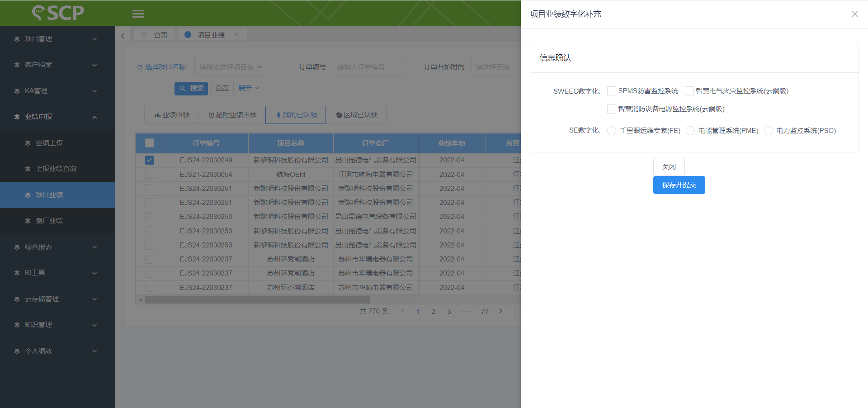The image size is (868, 408).
Task: Switch to the 业绩申领 tab
Action: click(171, 115)
